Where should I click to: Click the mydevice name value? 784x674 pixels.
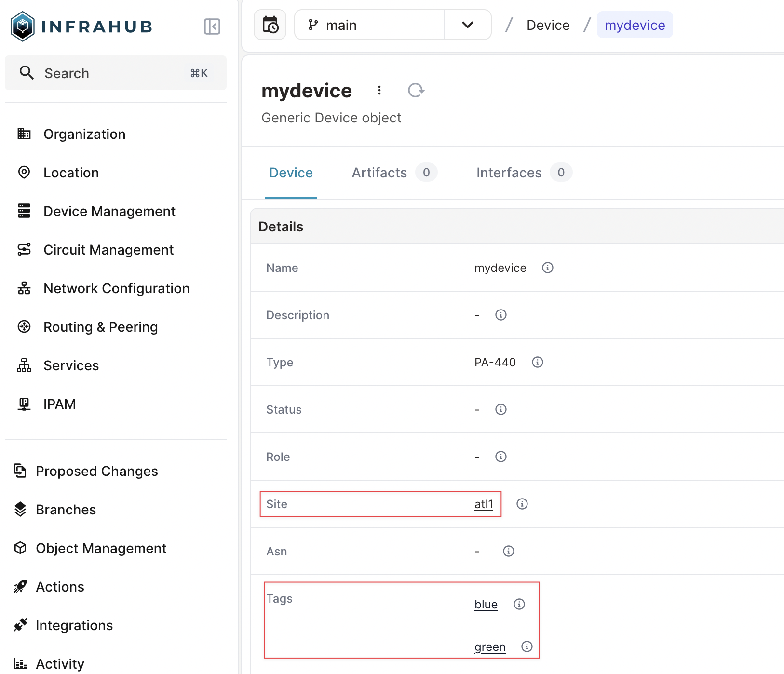click(x=500, y=268)
